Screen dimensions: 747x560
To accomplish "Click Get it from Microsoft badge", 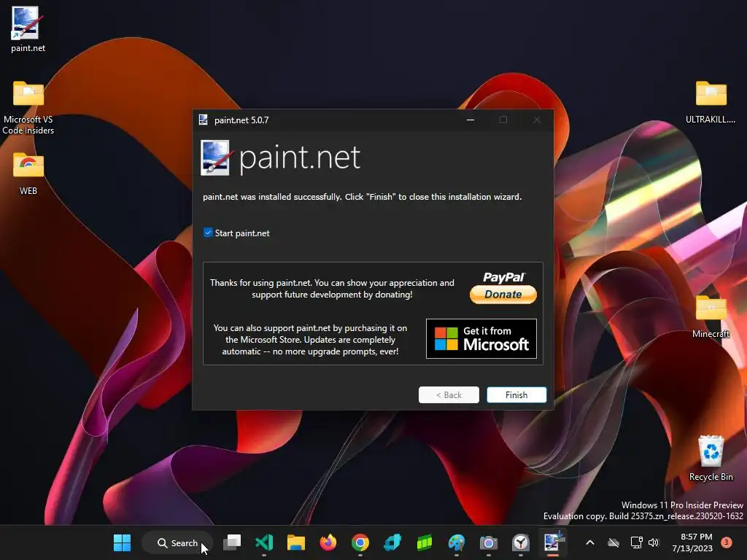I will pyautogui.click(x=481, y=338).
